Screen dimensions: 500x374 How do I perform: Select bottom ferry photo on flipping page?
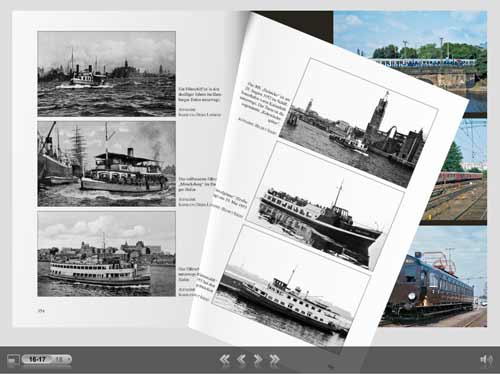tap(291, 287)
